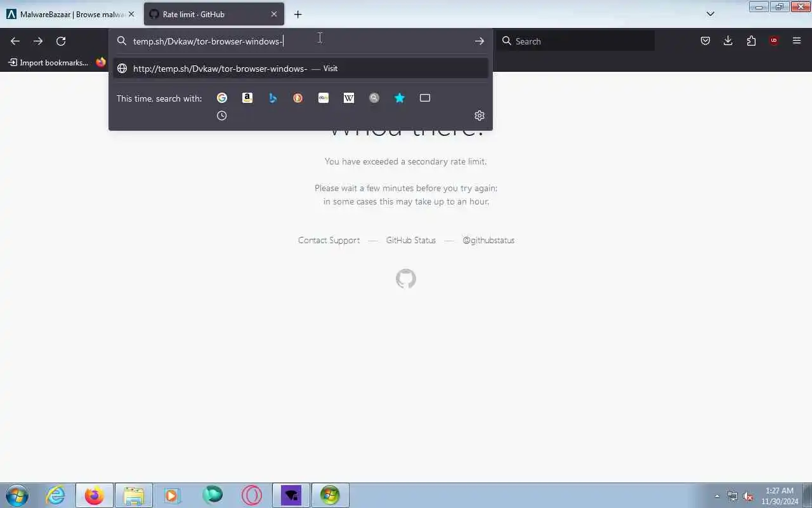Open the Firefox application menu
The image size is (812, 508).
(797, 41)
